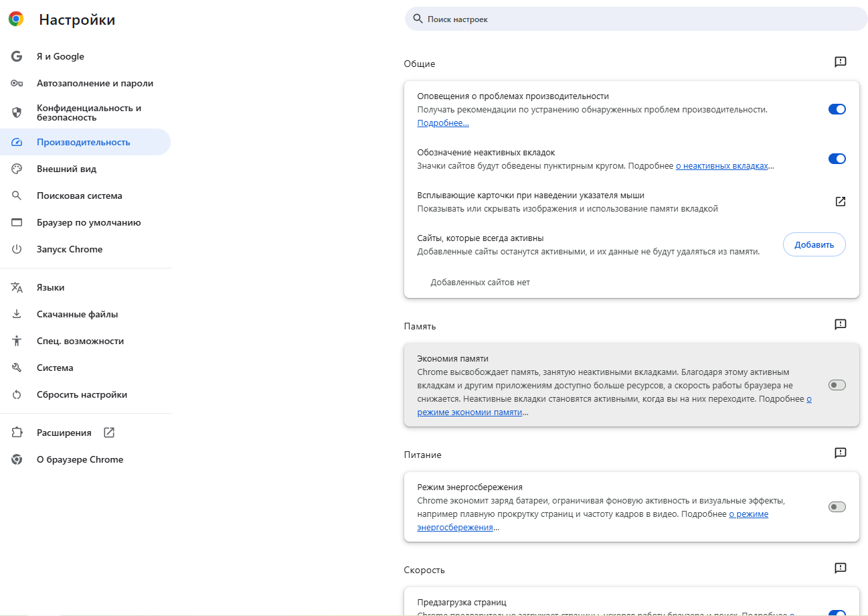
Task: Open the Подробнее… link under performance alerts
Action: pyautogui.click(x=443, y=123)
